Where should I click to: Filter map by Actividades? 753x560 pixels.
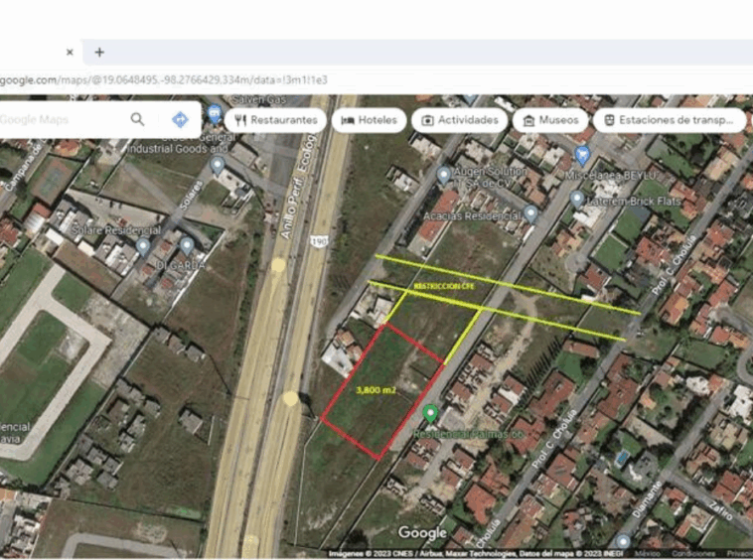pos(458,120)
